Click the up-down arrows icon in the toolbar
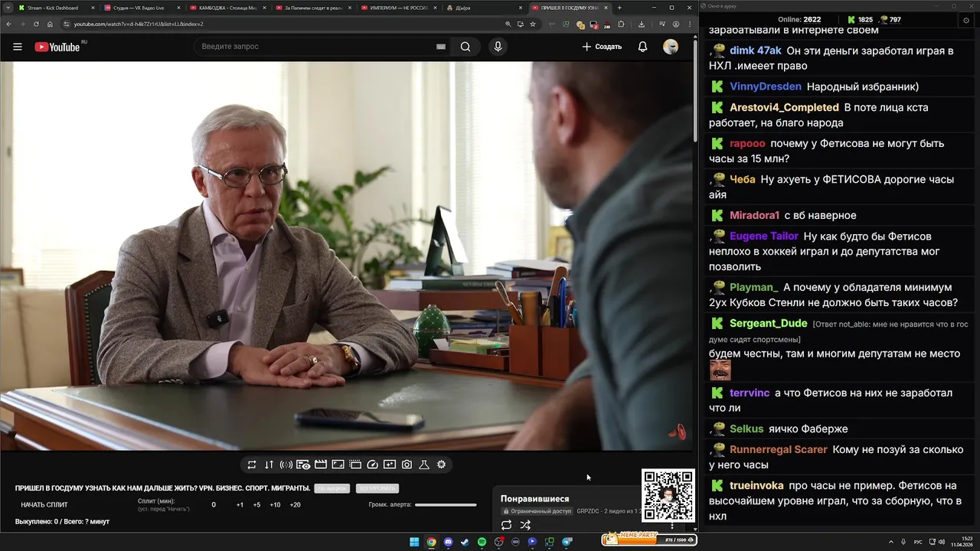This screenshot has width=980, height=551. click(x=269, y=465)
